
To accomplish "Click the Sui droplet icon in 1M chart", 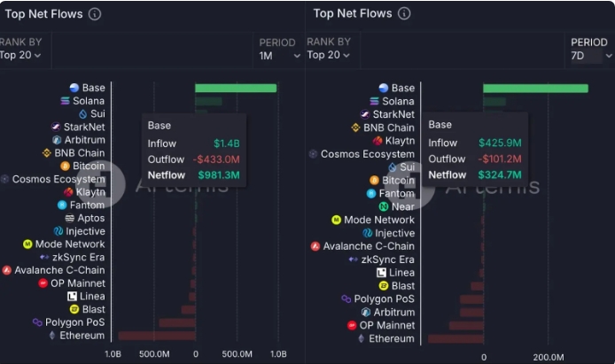I will pyautogui.click(x=82, y=113).
